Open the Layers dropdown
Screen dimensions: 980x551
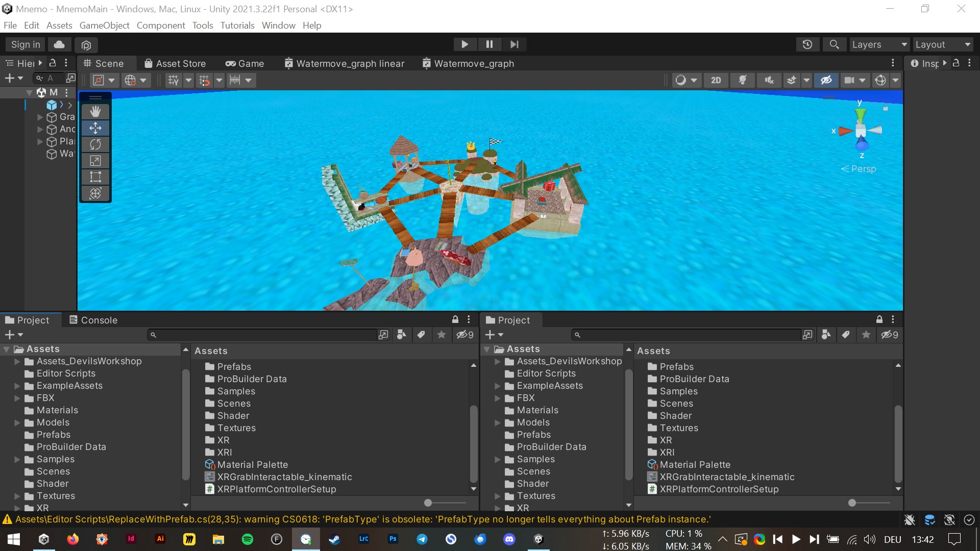(879, 44)
